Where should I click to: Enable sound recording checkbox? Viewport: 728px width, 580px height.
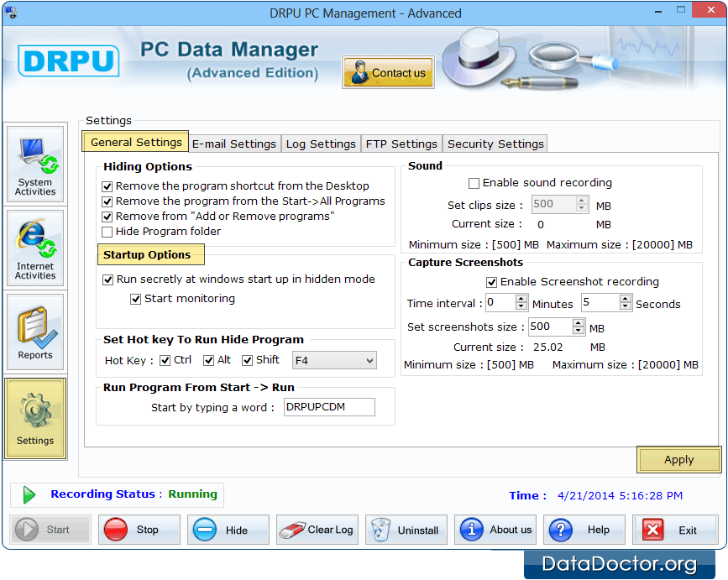click(474, 183)
